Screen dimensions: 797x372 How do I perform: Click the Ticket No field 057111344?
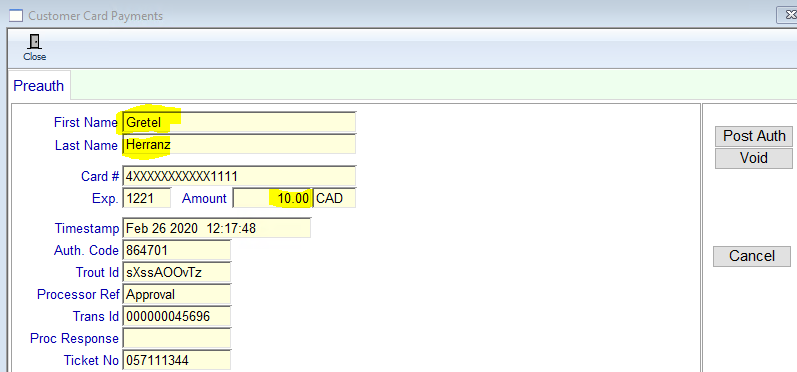(176, 360)
